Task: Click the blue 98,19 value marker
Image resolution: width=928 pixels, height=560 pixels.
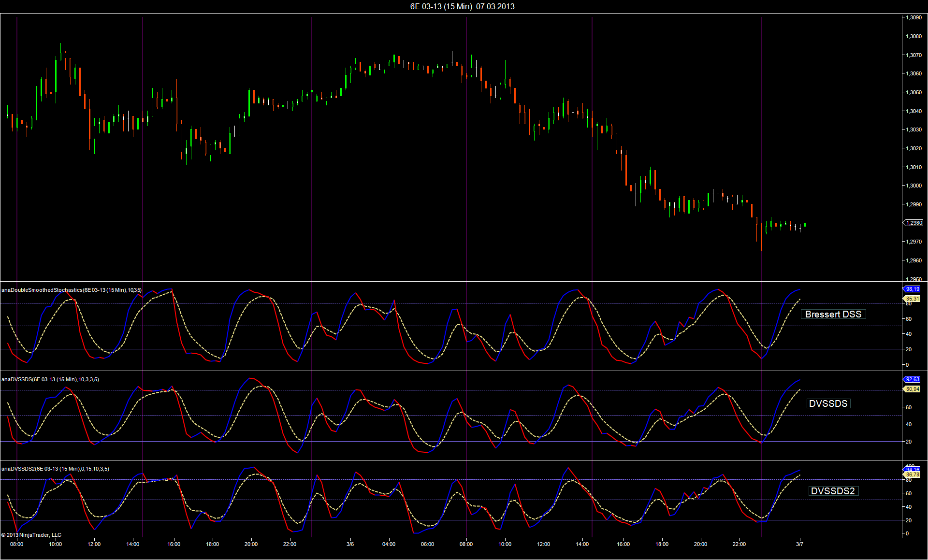Action: [912, 289]
